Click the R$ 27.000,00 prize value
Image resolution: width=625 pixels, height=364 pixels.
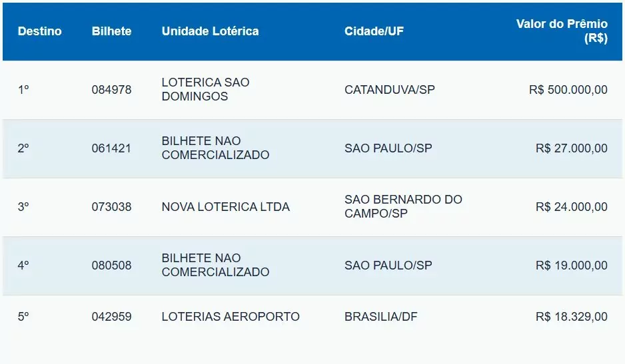[571, 148]
